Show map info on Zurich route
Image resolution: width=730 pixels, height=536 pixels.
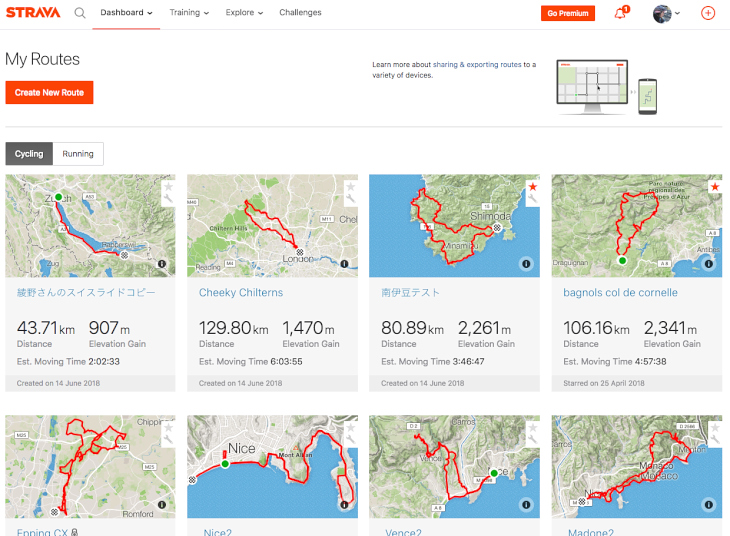[162, 264]
